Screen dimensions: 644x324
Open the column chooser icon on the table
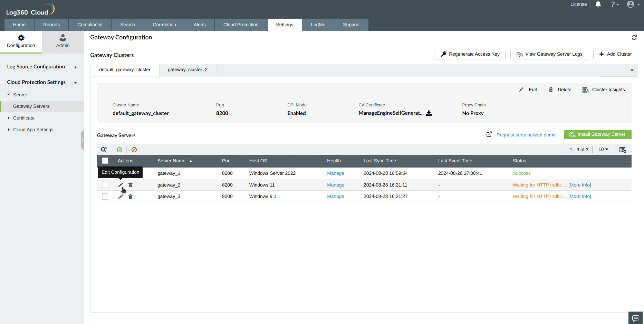click(623, 150)
